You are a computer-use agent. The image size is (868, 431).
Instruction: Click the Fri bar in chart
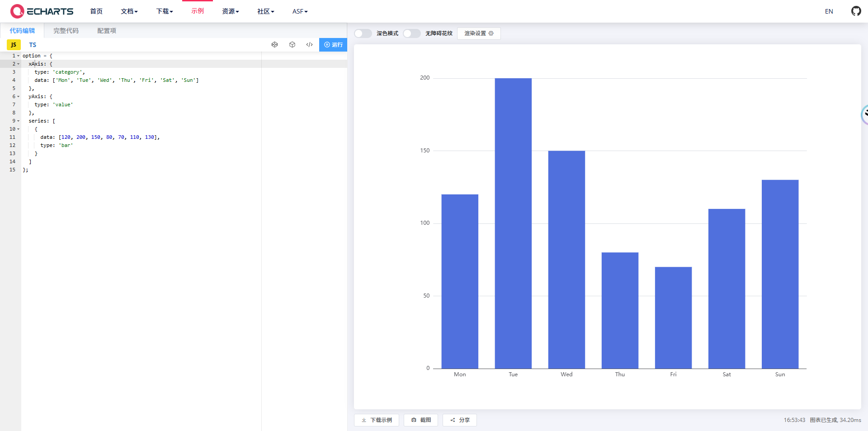tap(673, 317)
